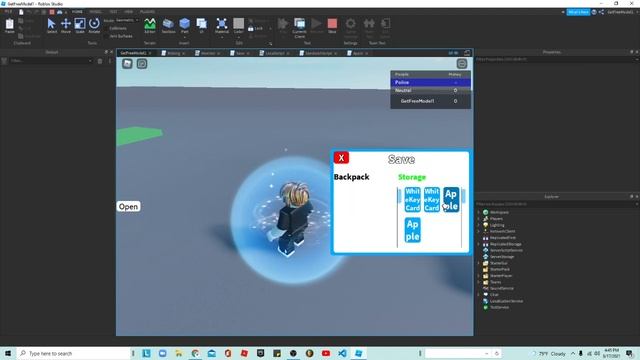Click the first WhiteKeyCard storage item

pyautogui.click(x=412, y=200)
